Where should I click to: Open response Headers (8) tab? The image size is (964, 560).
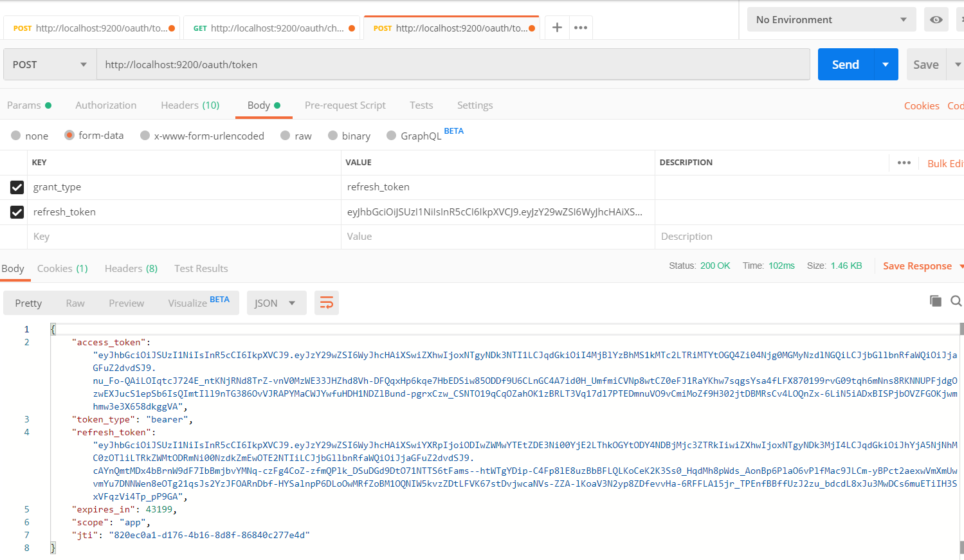click(131, 269)
